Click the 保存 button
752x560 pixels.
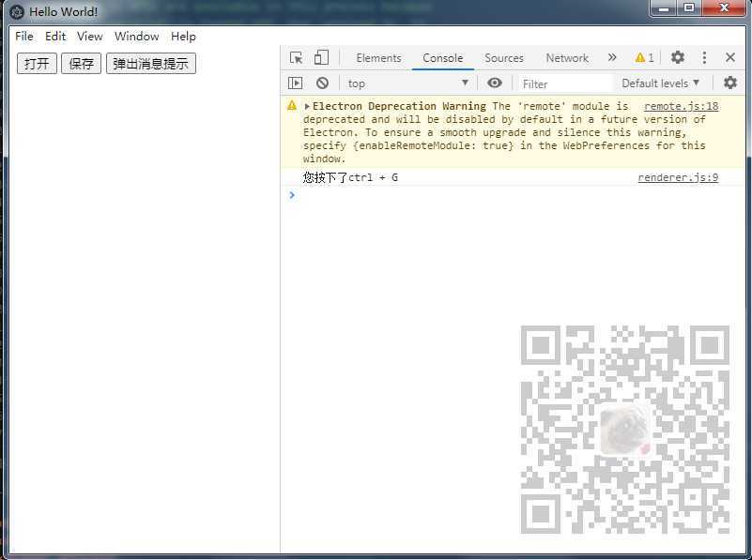(82, 63)
